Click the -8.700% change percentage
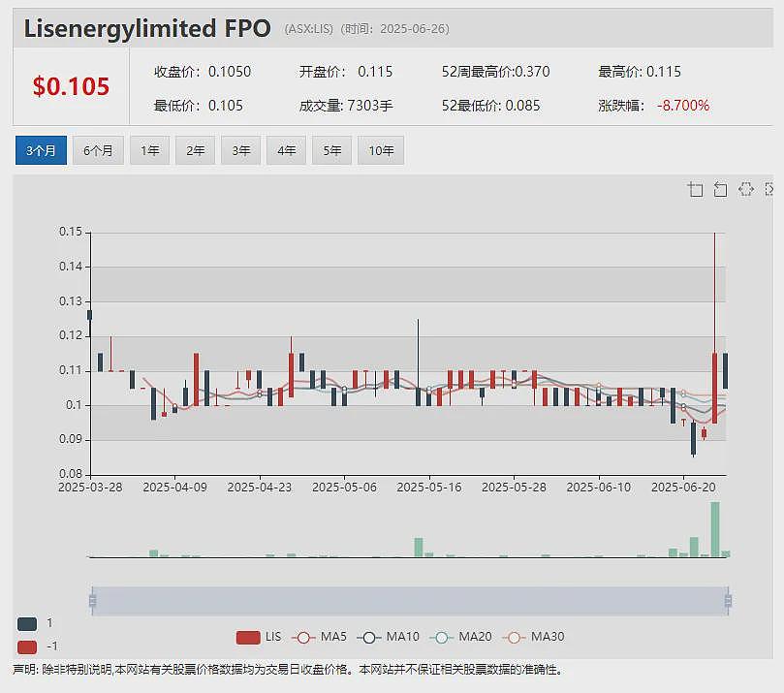This screenshot has height=693, width=784. (x=683, y=106)
